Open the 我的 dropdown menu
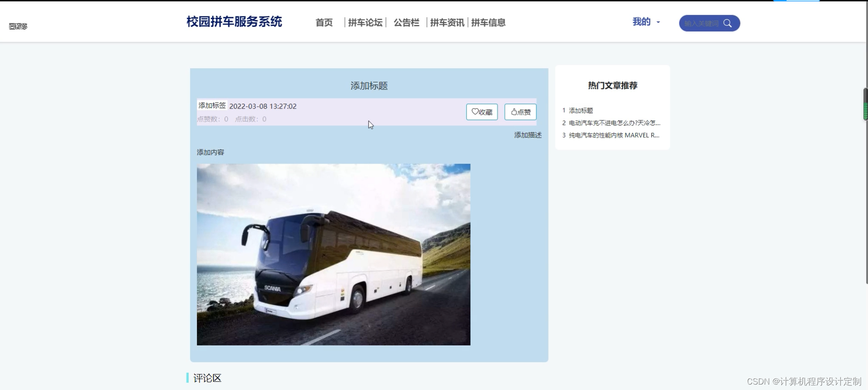868x390 pixels. [x=641, y=22]
